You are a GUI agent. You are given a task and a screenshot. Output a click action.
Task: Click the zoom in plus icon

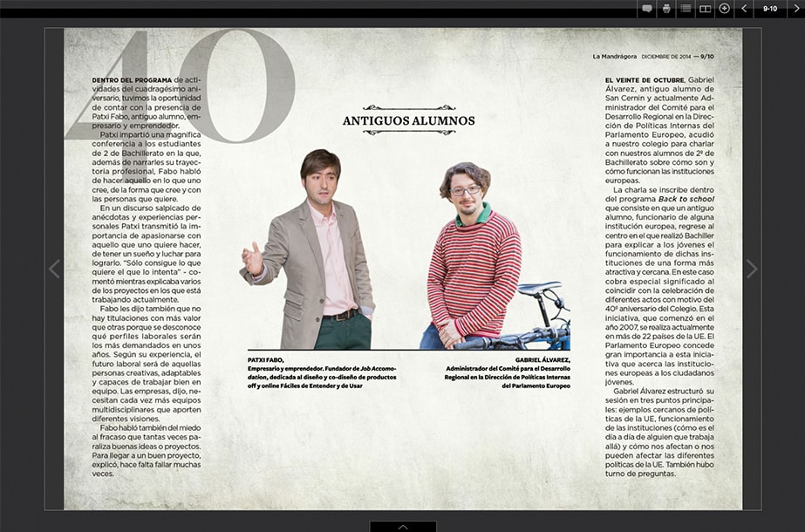pos(724,9)
